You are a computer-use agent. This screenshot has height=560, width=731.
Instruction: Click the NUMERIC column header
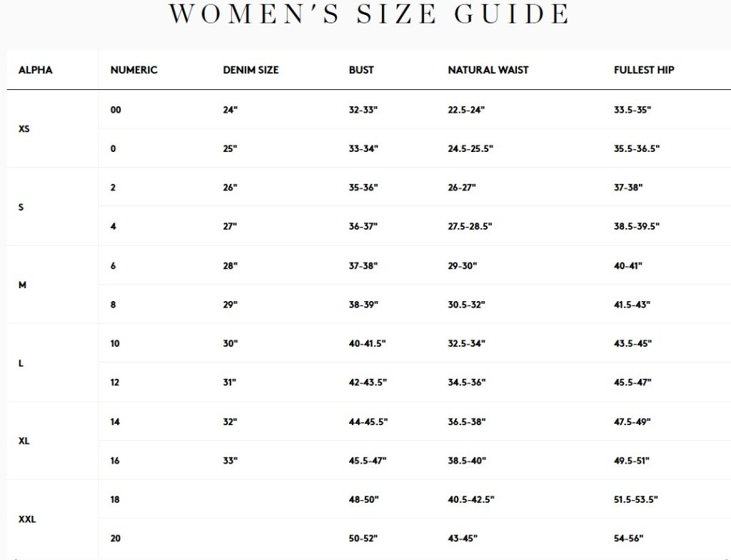[133, 70]
